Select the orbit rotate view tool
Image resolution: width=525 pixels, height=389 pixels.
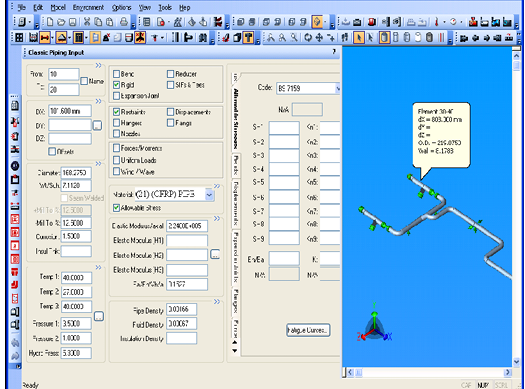pyautogui.click(x=308, y=38)
